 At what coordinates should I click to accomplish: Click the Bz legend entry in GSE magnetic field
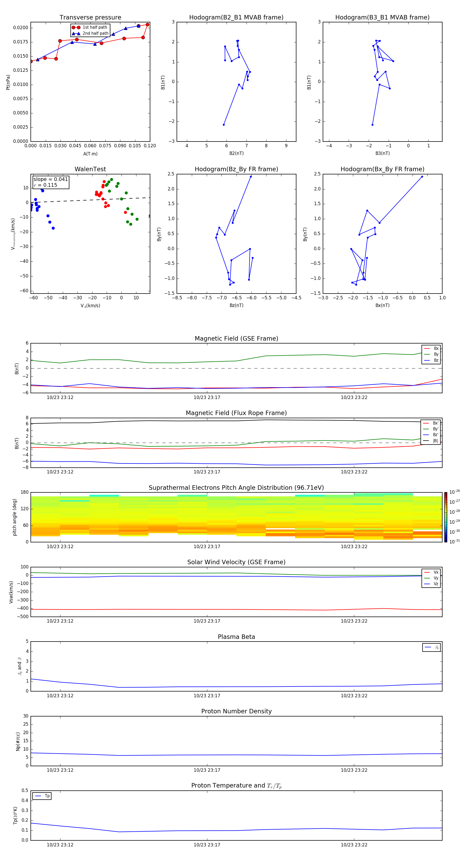tap(431, 360)
